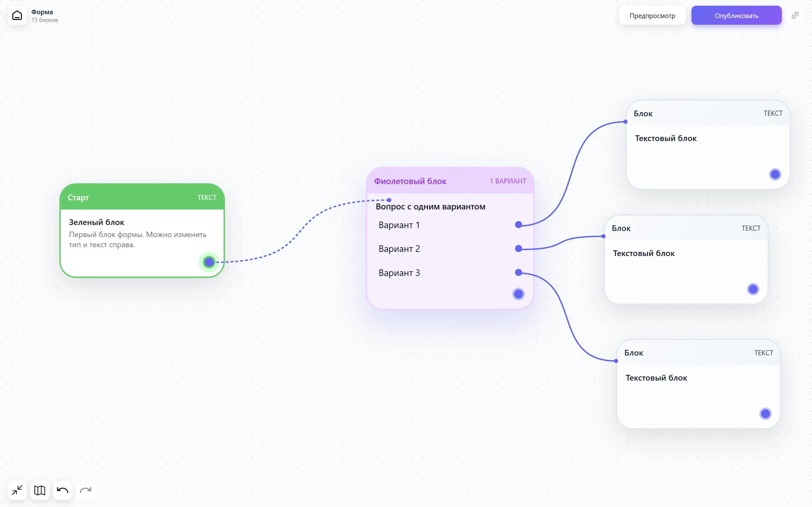Select the Вариант 1 connector dot
812x507 pixels.
518,225
